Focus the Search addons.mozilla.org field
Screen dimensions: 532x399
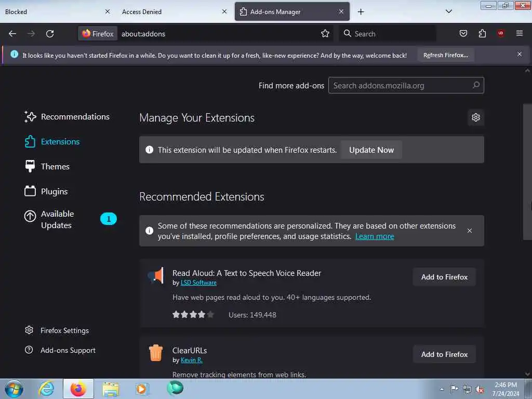pyautogui.click(x=406, y=85)
